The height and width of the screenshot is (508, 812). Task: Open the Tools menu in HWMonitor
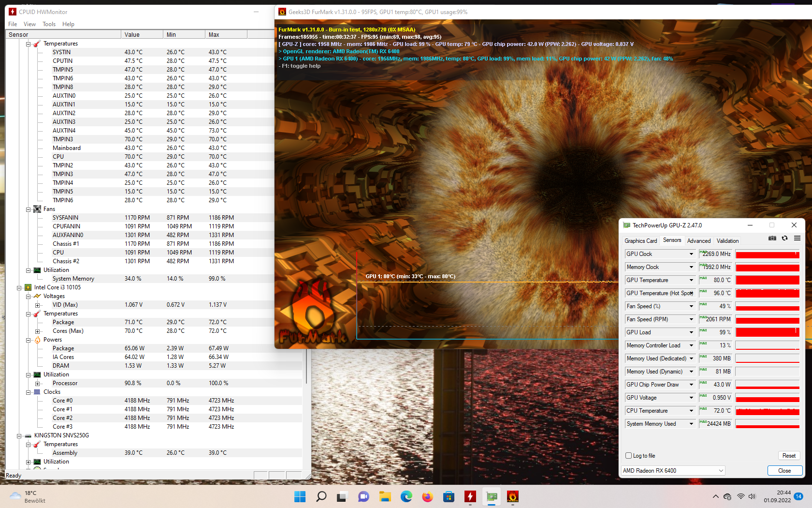49,24
